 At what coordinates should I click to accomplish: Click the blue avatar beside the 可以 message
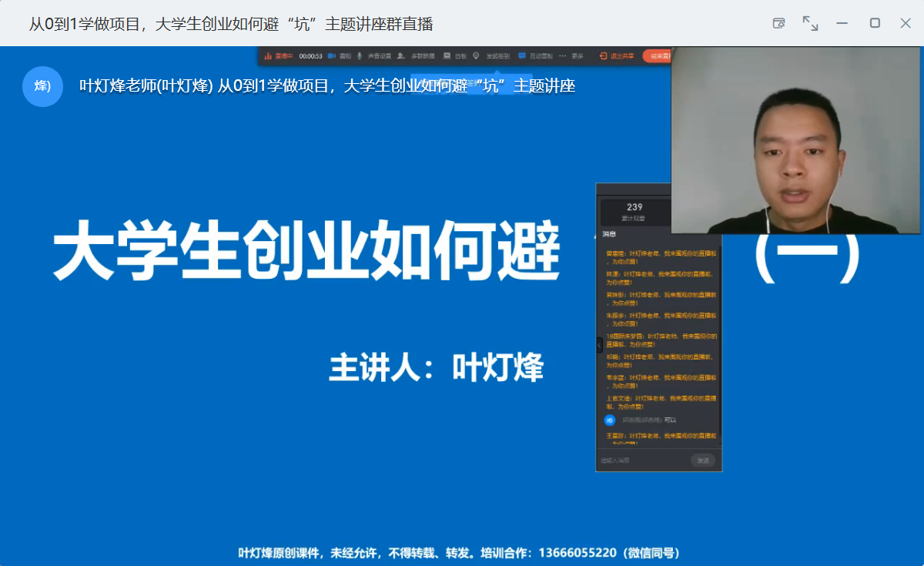pos(610,420)
